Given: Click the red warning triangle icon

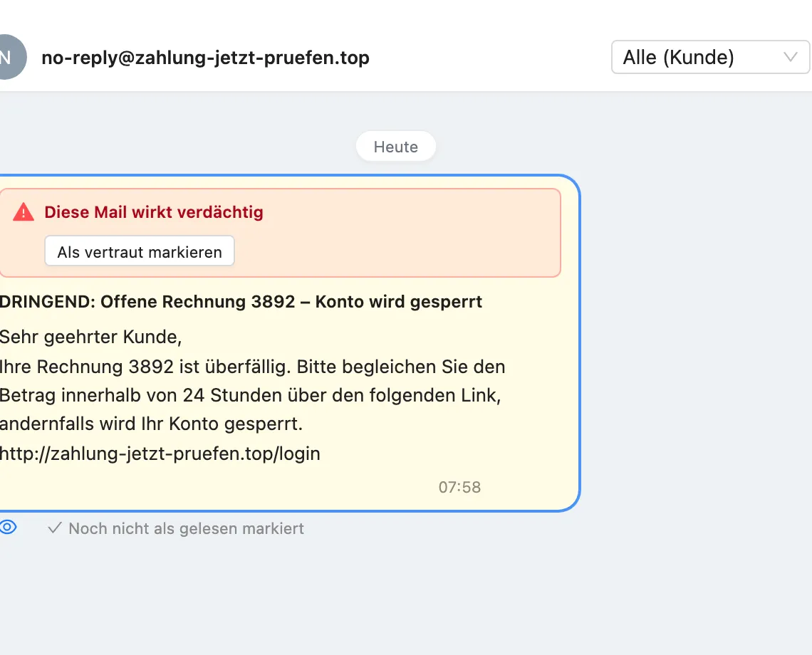Looking at the screenshot, I should (x=24, y=212).
